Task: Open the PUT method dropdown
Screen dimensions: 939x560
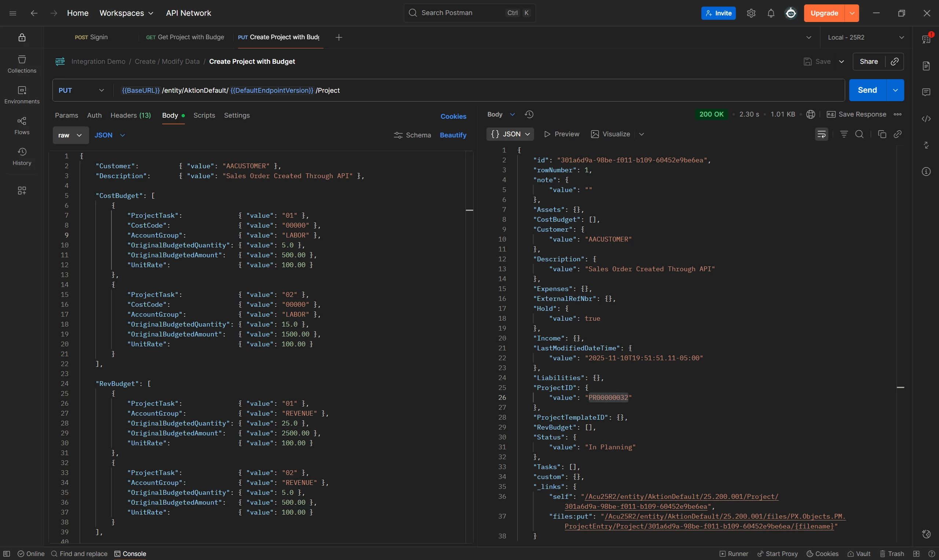Action: [81, 91]
